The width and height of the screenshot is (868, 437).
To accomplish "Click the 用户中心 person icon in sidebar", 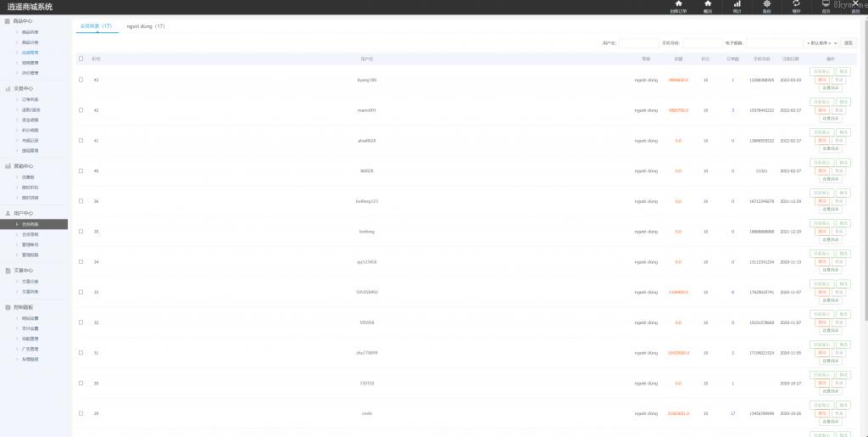I will coord(8,213).
